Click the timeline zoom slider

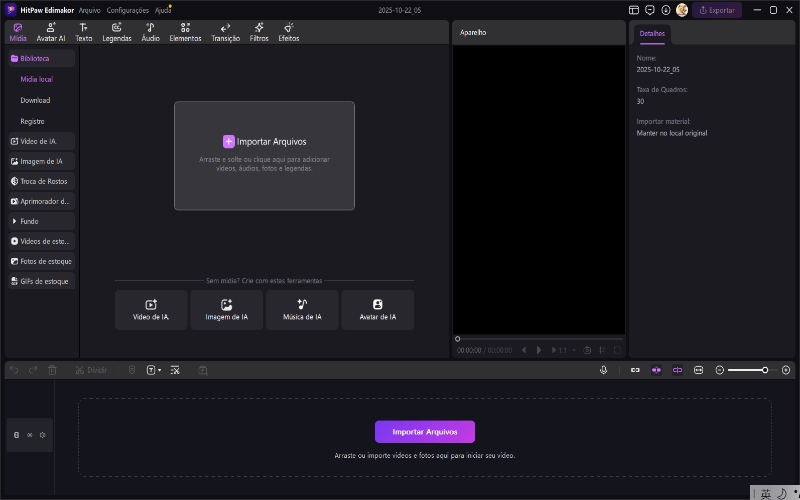752,370
